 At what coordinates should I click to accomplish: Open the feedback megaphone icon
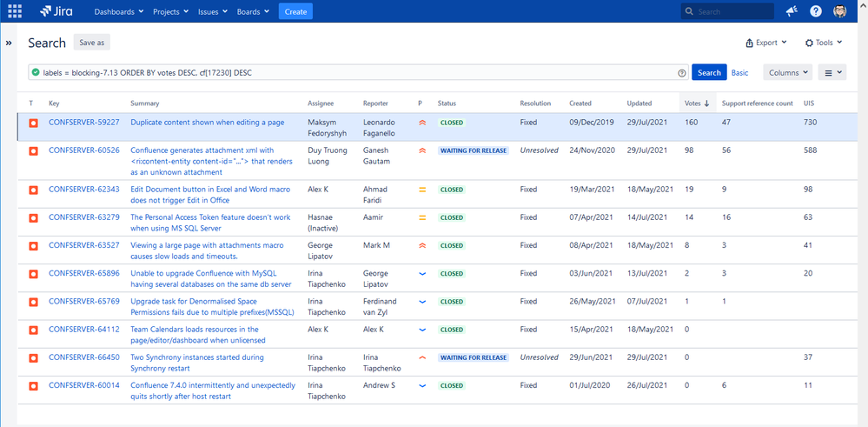point(792,11)
